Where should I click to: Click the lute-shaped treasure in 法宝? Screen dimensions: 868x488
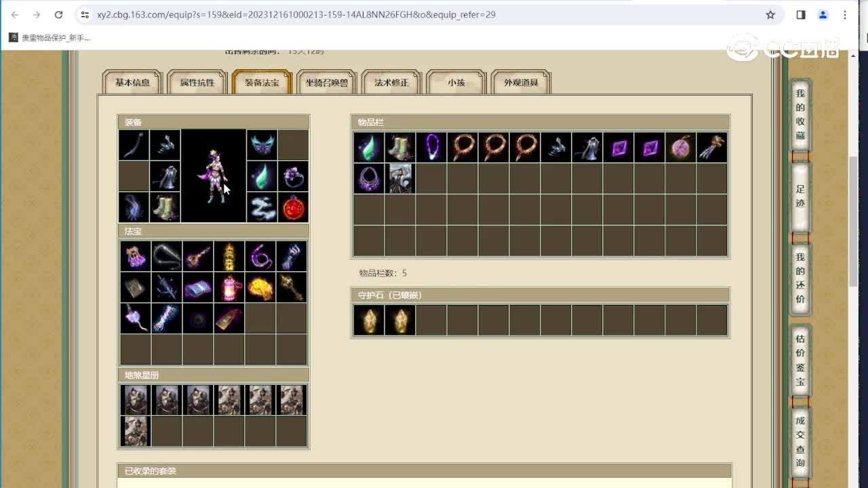click(x=198, y=256)
